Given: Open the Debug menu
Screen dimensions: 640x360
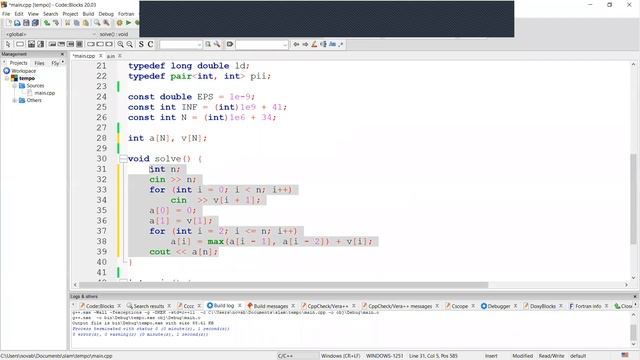Looking at the screenshot, I should coord(106,14).
